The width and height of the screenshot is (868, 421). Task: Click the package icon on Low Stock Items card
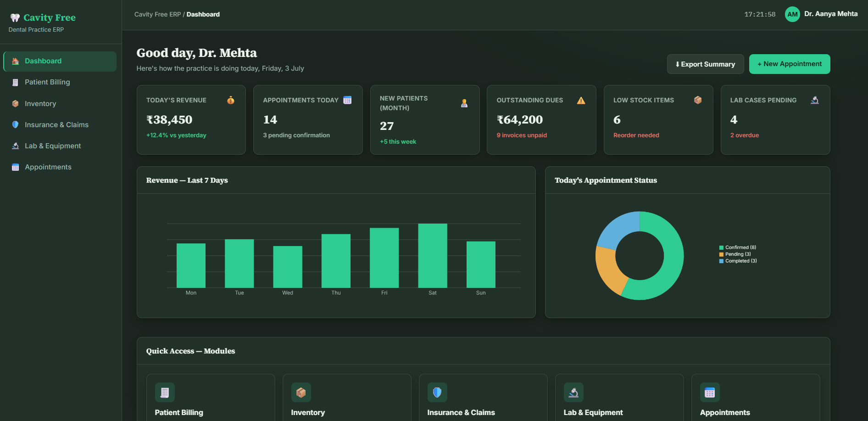698,100
